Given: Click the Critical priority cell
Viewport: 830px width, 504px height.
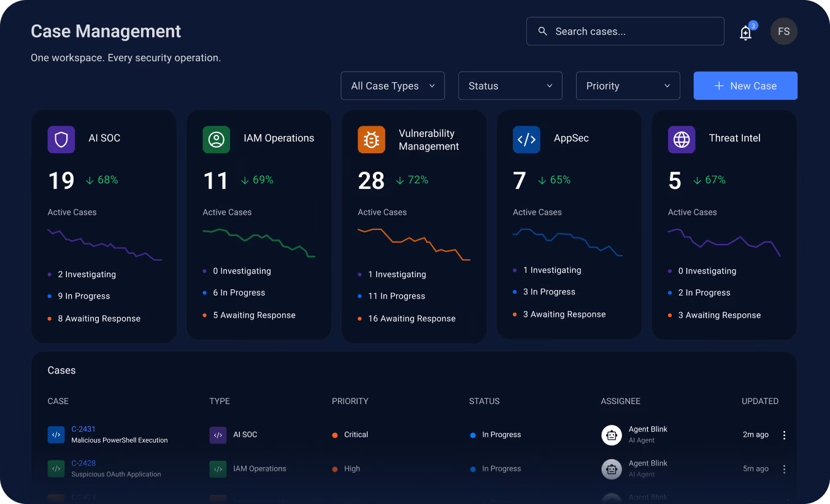Looking at the screenshot, I should click(350, 435).
